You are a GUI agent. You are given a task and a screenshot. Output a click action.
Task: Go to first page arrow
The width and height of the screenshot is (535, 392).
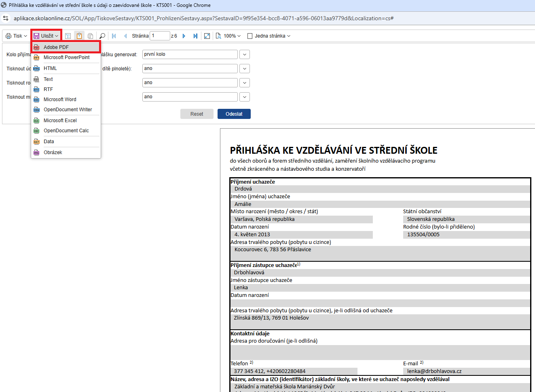tap(114, 36)
